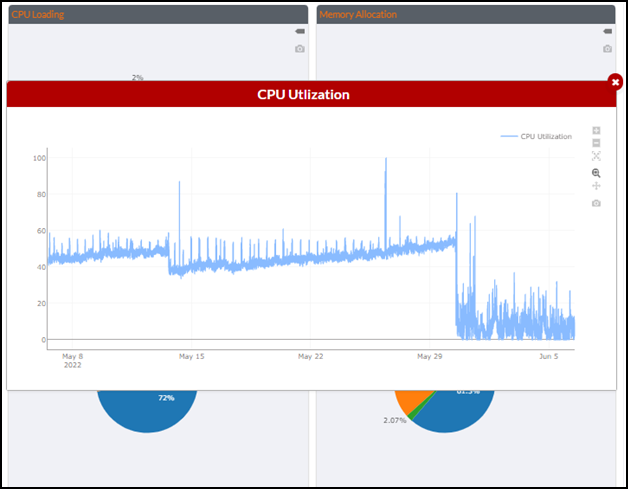Click the 100 y-axis label
Viewport: 628px width, 489px height.
click(x=39, y=158)
